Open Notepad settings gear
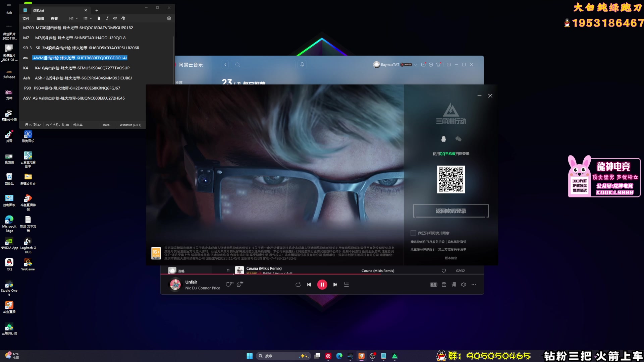The width and height of the screenshot is (644, 362). tap(169, 18)
